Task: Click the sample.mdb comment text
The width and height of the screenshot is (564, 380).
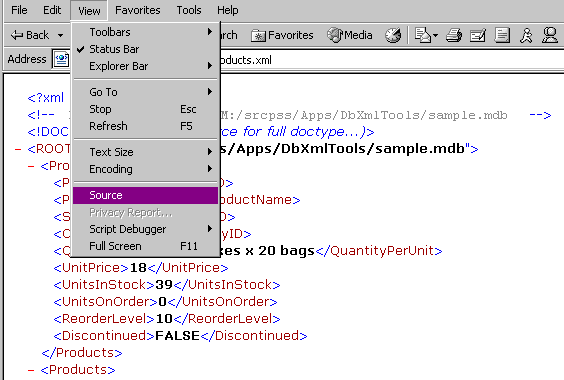Action: [x=364, y=115]
